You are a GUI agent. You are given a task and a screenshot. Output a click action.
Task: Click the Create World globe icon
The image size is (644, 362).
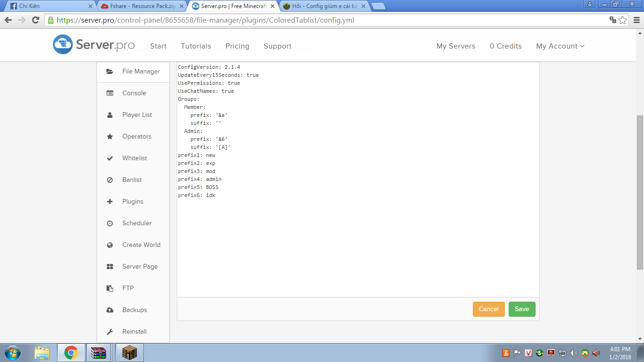coord(110,245)
